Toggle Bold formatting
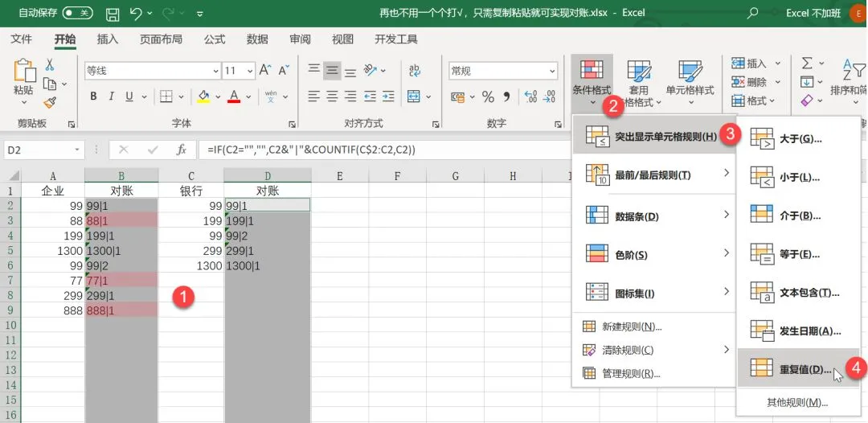 (93, 97)
